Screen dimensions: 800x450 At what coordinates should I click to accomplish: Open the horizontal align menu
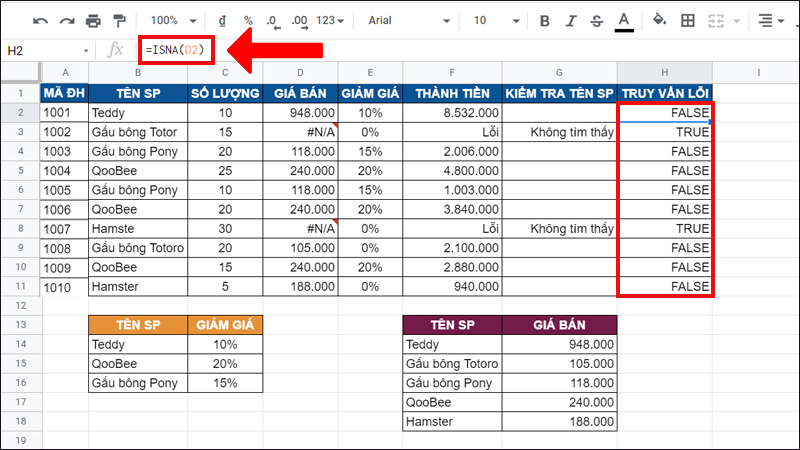pos(770,20)
